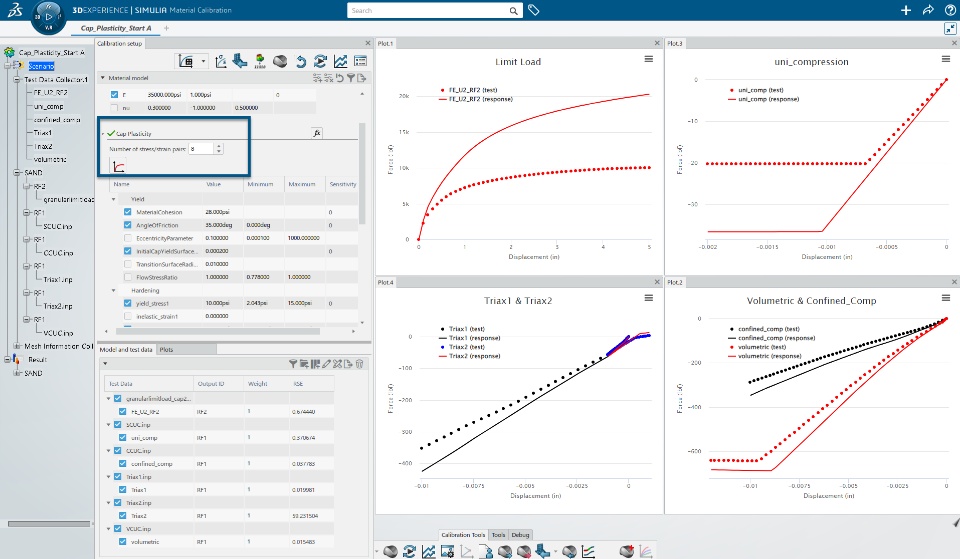Collapse the VCUC.inp test data group
960x559 pixels.
click(109, 528)
